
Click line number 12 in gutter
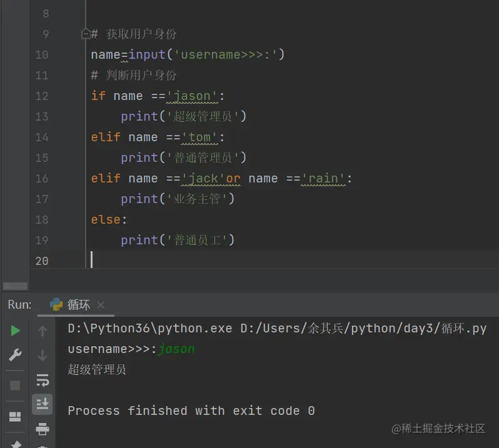pos(42,96)
